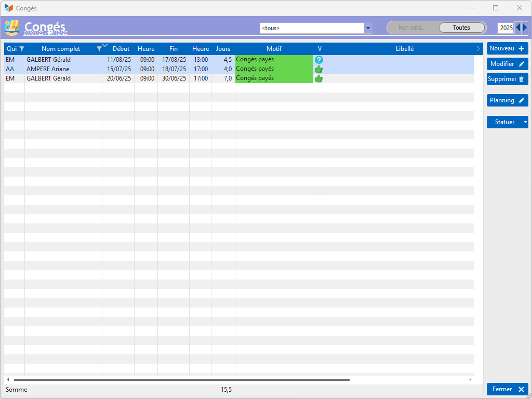Click the Congés beach icon in the header
This screenshot has height=399, width=532.
tap(12, 28)
